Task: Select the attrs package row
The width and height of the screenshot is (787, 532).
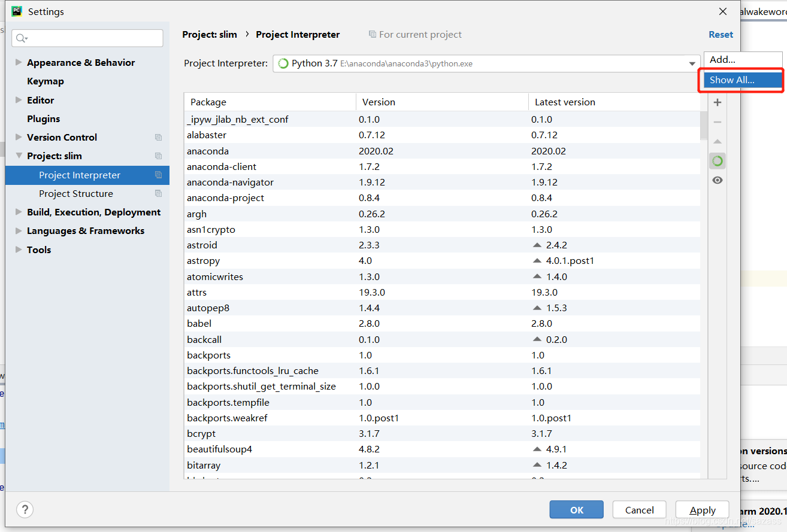Action: point(442,292)
